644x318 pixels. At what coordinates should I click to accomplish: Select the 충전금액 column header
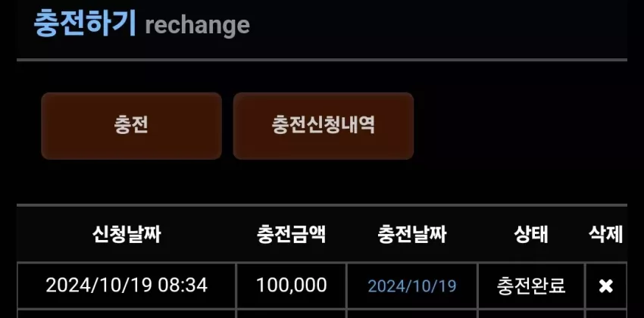(x=291, y=235)
